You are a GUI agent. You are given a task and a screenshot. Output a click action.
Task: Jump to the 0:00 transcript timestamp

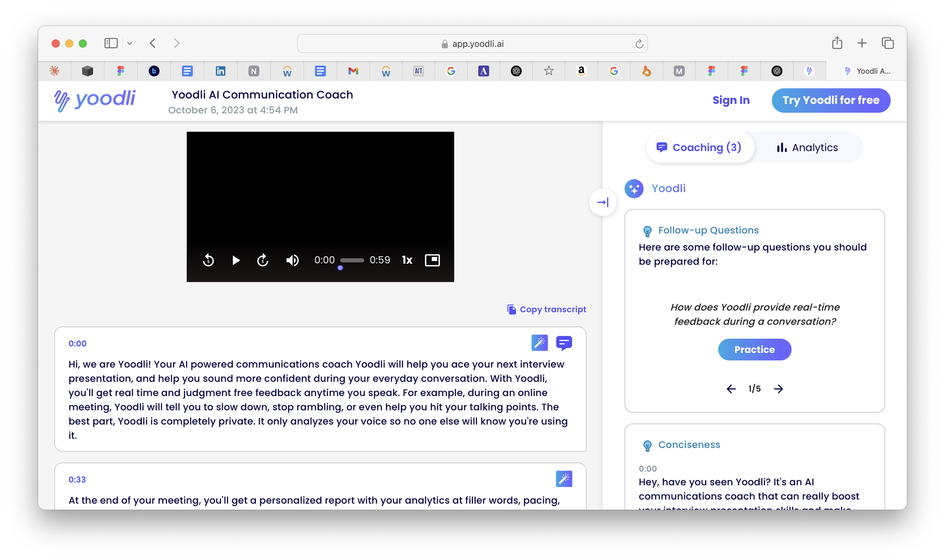coord(77,343)
